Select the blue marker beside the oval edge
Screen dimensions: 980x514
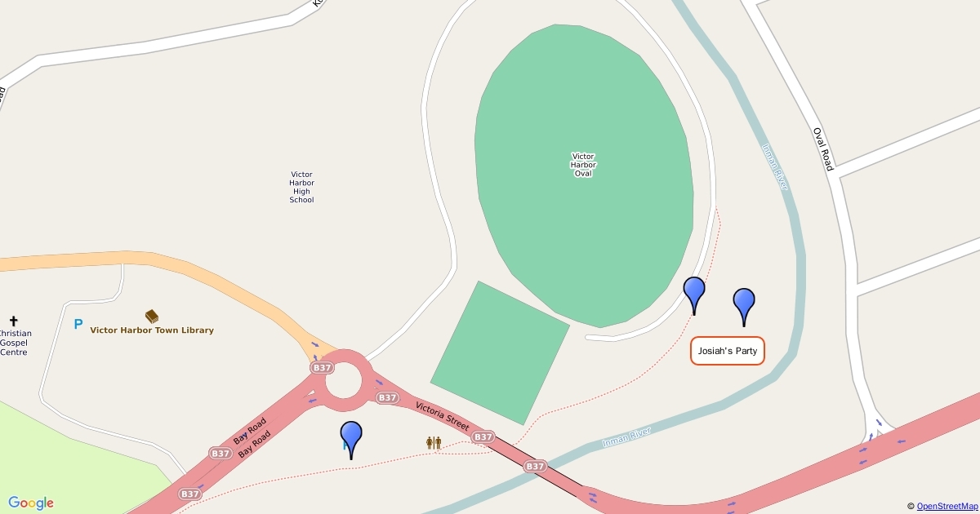694,295
